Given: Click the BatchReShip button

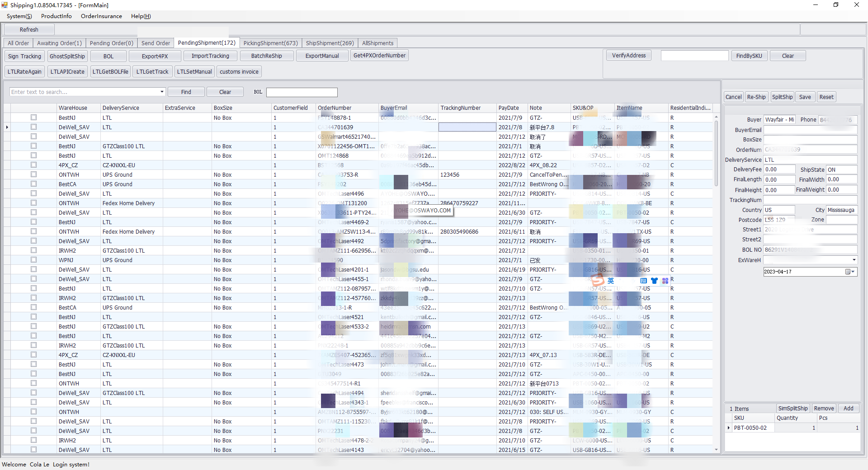Looking at the screenshot, I should pyautogui.click(x=266, y=56).
